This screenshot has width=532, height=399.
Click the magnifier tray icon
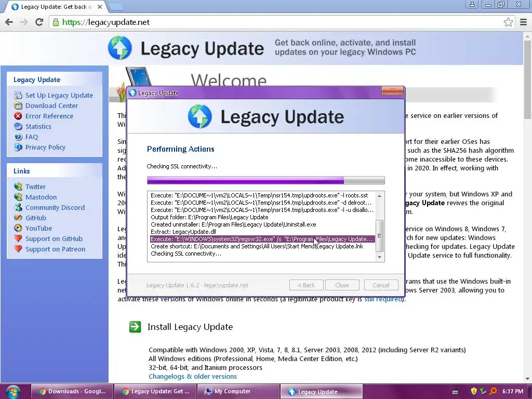(x=494, y=391)
